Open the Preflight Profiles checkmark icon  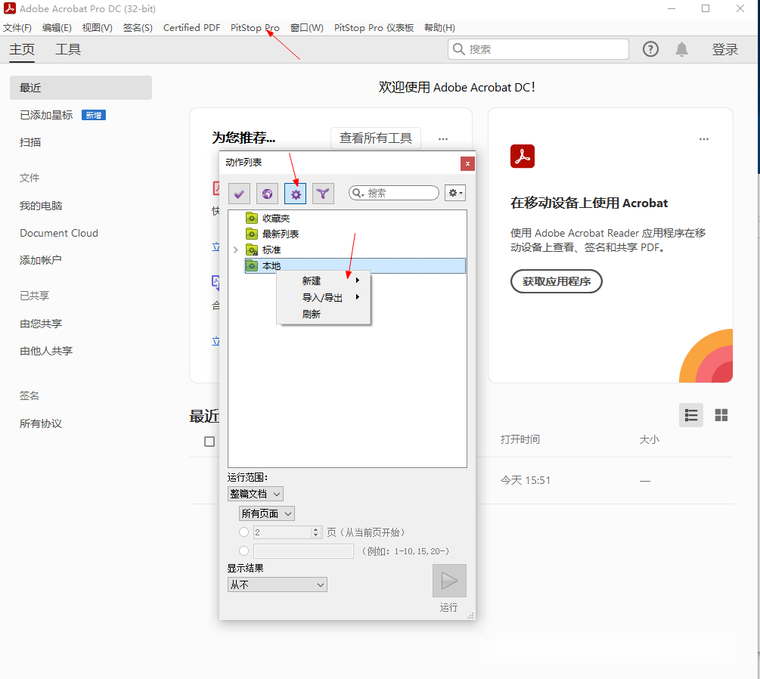pyautogui.click(x=239, y=194)
